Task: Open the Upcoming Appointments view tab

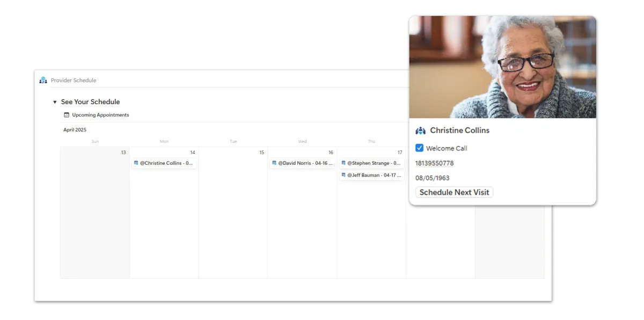Action: point(97,115)
